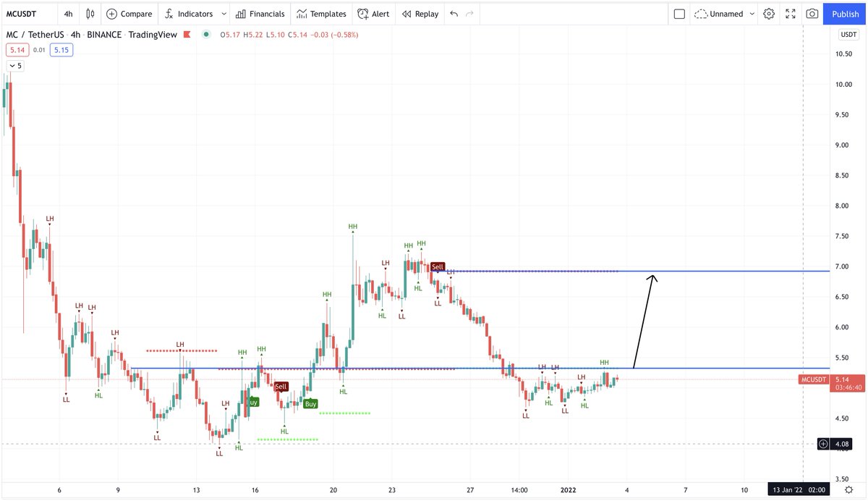
Task: Click the HH label at the 7.50 peak
Action: coord(353,227)
